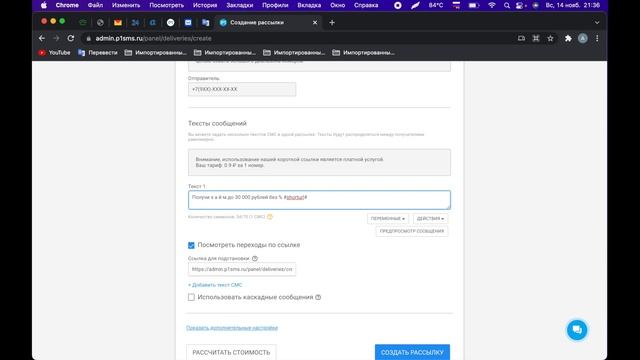The image size is (640, 360).
Task: Open the support chat bubble
Action: point(577,330)
